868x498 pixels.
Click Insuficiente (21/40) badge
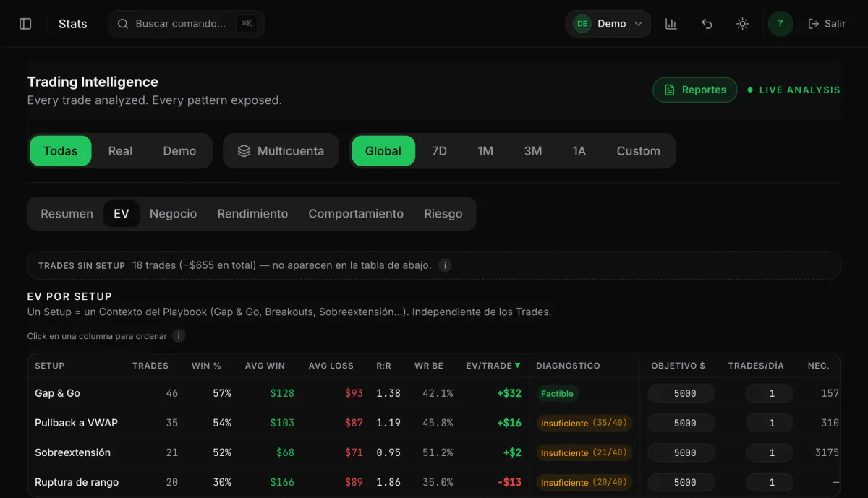click(584, 453)
